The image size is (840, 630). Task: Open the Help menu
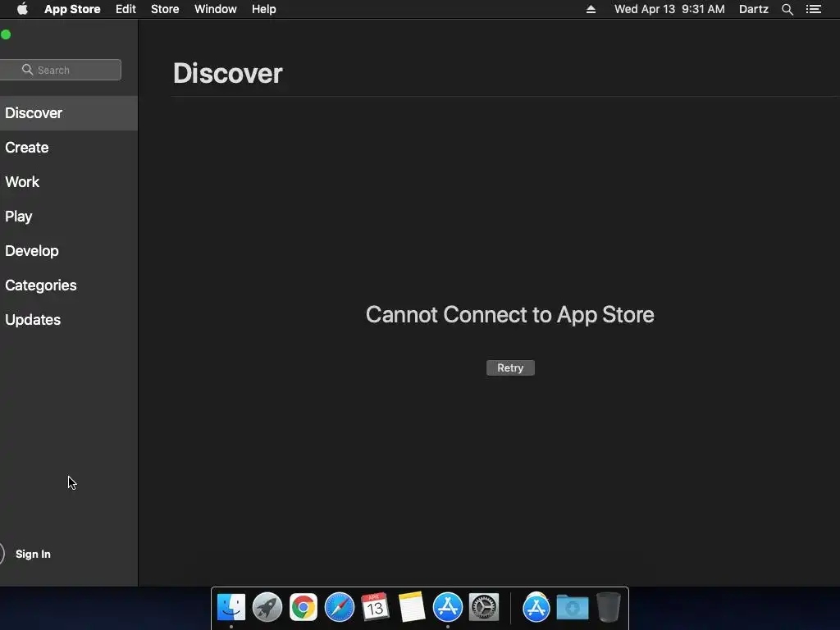coord(264,9)
